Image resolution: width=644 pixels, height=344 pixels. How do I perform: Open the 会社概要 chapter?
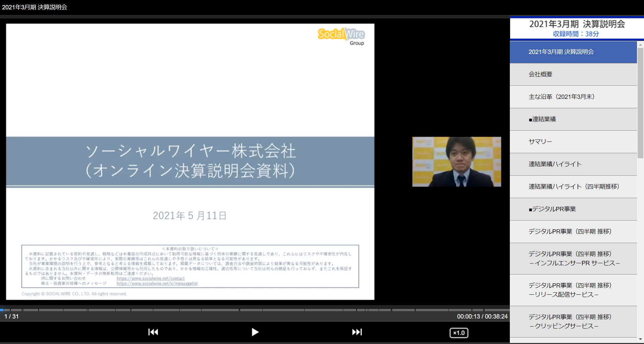click(x=573, y=74)
